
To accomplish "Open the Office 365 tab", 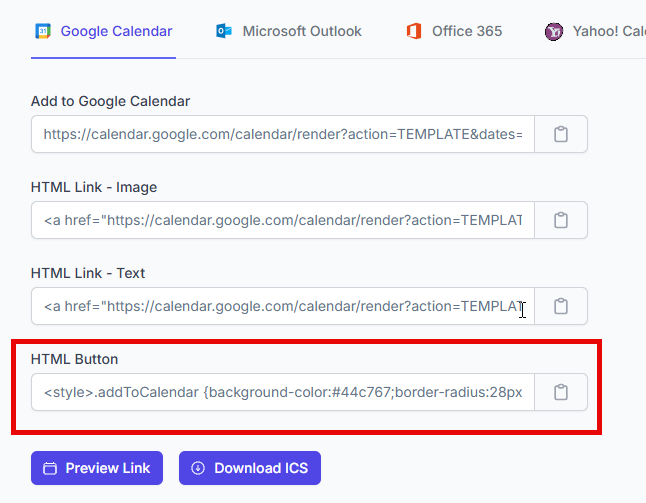I will point(466,31).
